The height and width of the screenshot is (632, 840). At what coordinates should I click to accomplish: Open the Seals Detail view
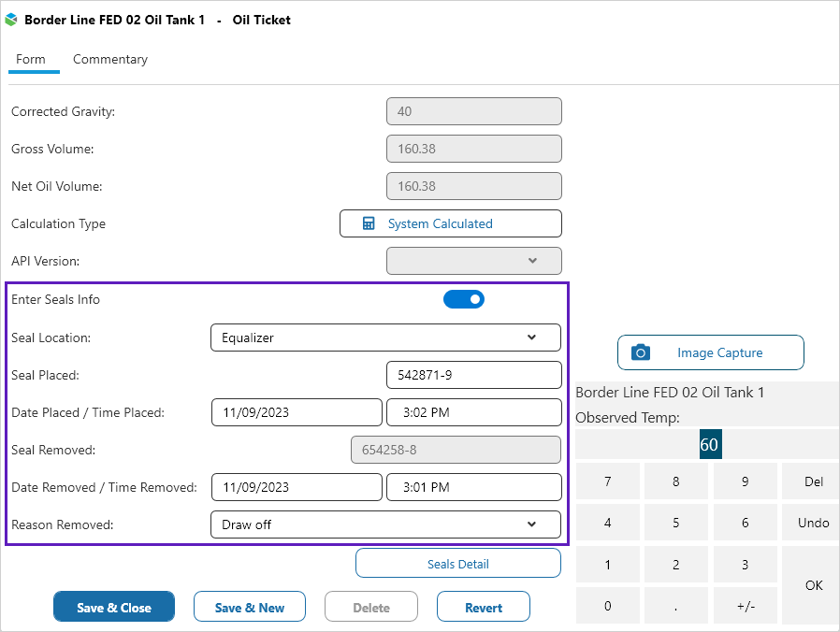458,564
